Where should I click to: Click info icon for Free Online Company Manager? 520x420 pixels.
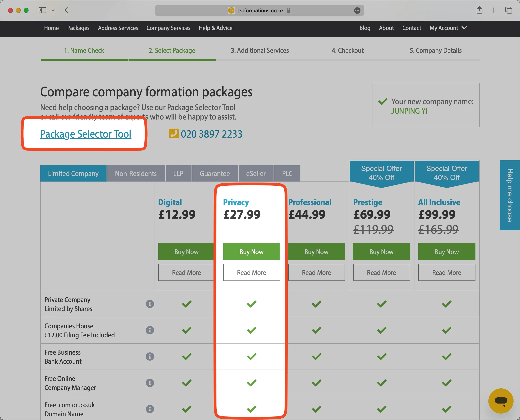click(x=150, y=383)
